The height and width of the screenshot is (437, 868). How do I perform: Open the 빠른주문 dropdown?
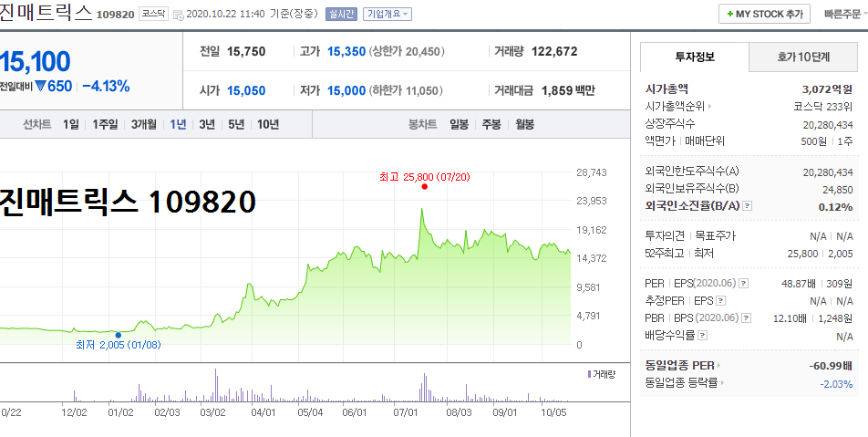point(845,15)
